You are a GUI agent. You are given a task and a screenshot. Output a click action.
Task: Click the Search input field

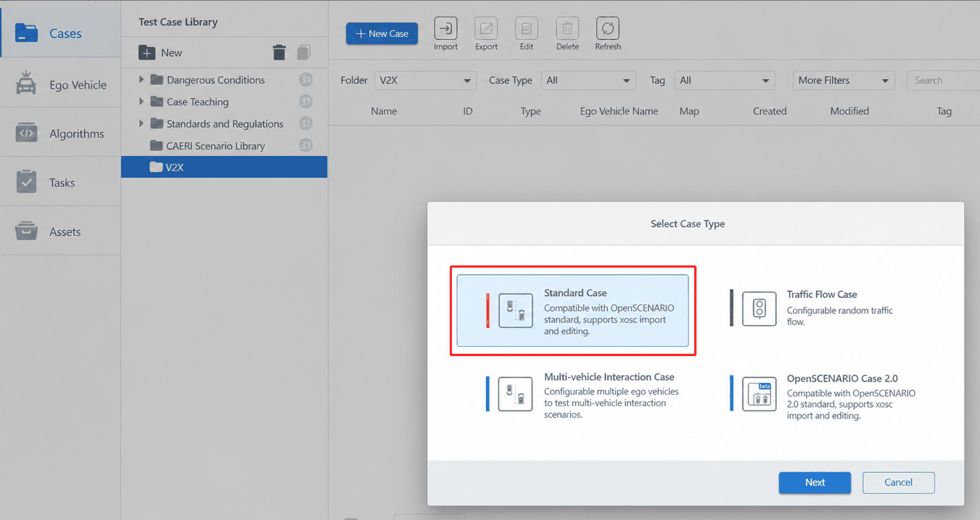pyautogui.click(x=943, y=81)
